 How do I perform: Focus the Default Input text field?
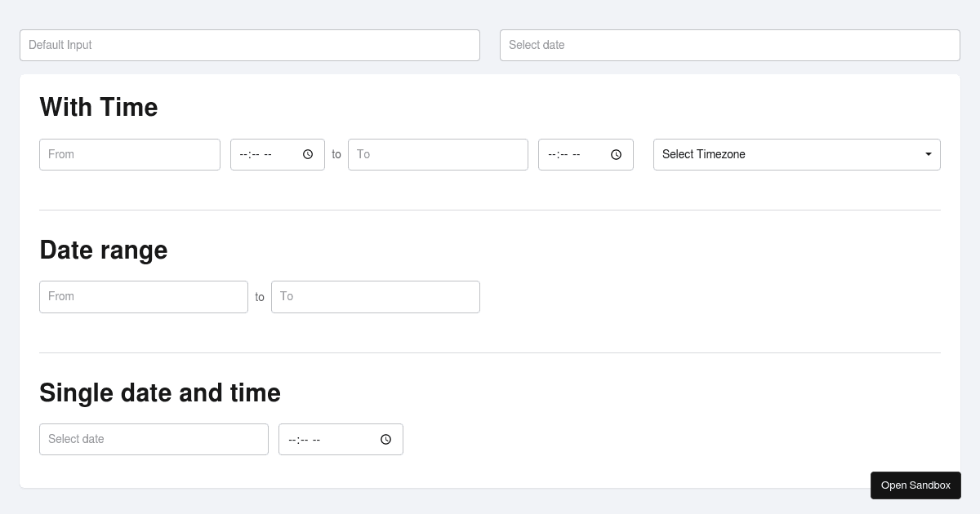point(249,45)
